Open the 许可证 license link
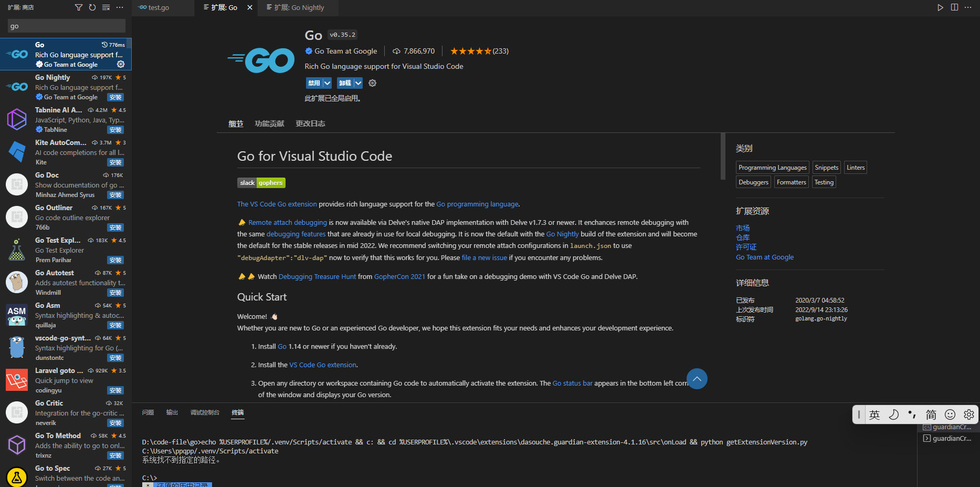Screen dimensions: 980x487 tap(746, 247)
